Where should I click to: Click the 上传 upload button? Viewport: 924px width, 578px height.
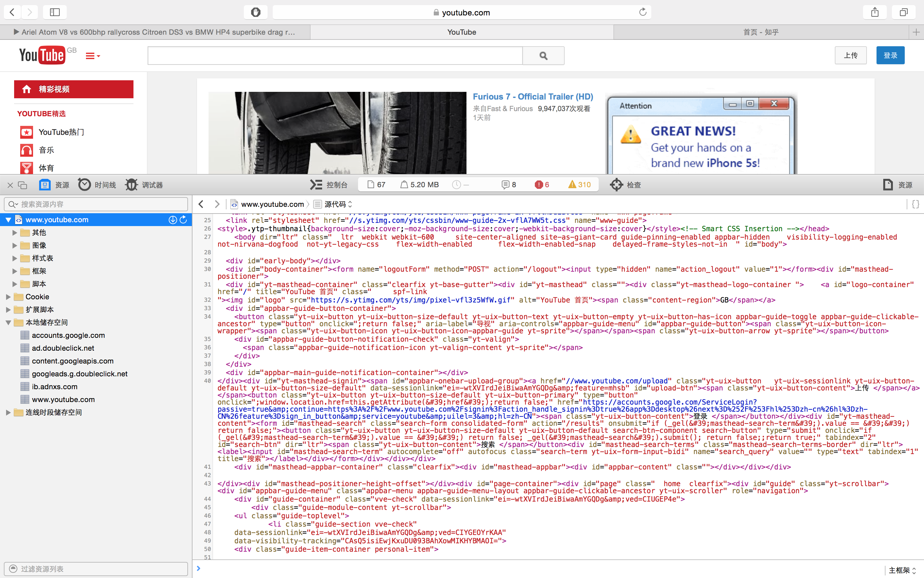851,56
